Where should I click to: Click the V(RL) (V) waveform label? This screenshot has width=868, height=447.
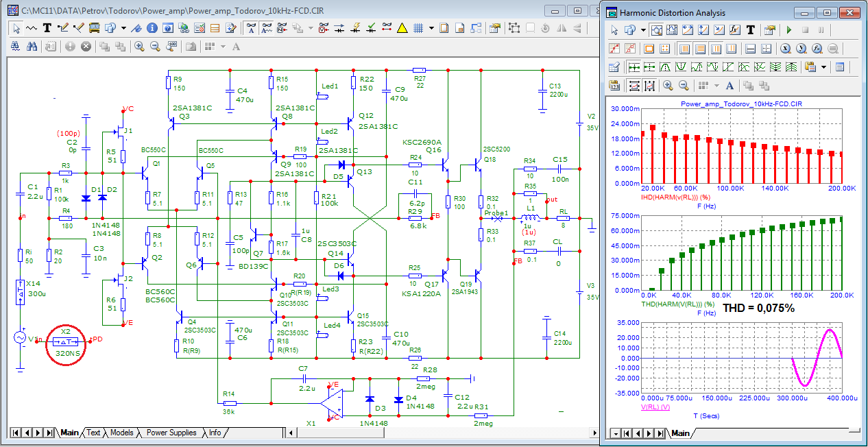click(656, 407)
